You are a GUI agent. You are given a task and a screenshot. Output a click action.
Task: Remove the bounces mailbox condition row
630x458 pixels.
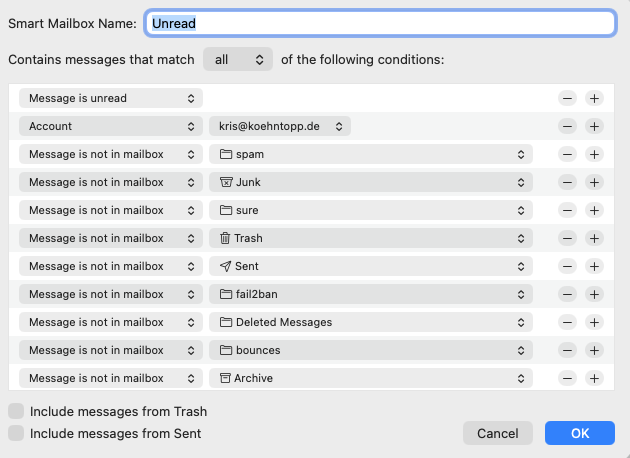(x=567, y=351)
